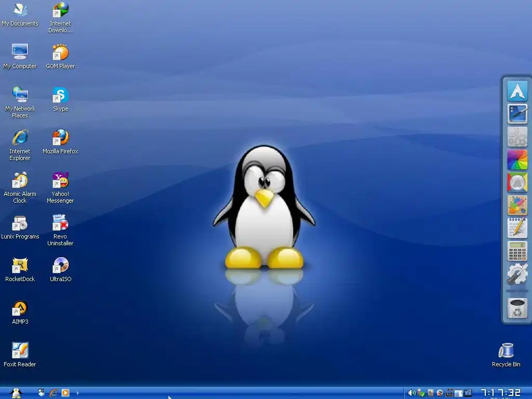Click the last tray icon before the clock
This screenshot has width=532, height=399.
(x=468, y=393)
